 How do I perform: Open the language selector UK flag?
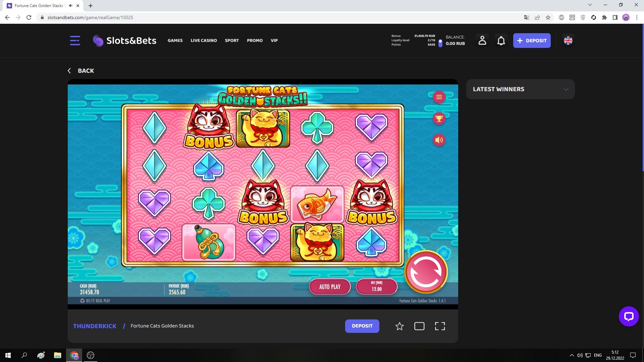tap(568, 41)
